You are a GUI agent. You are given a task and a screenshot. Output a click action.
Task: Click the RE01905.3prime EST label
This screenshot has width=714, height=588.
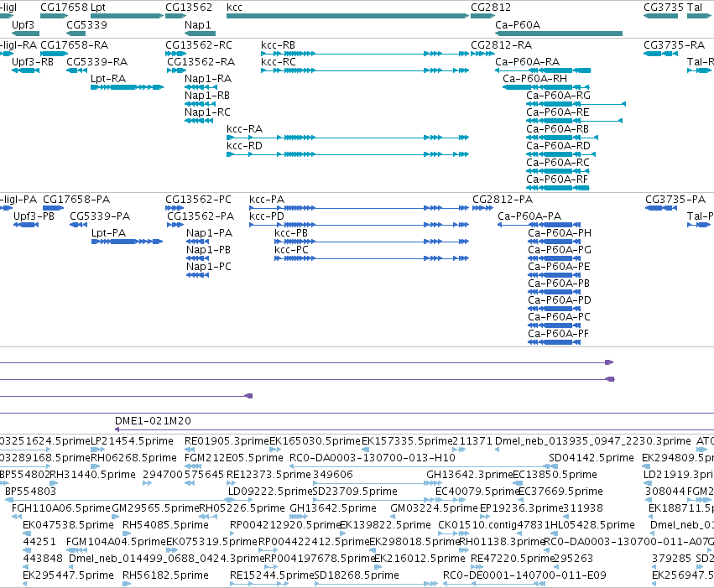(x=227, y=441)
